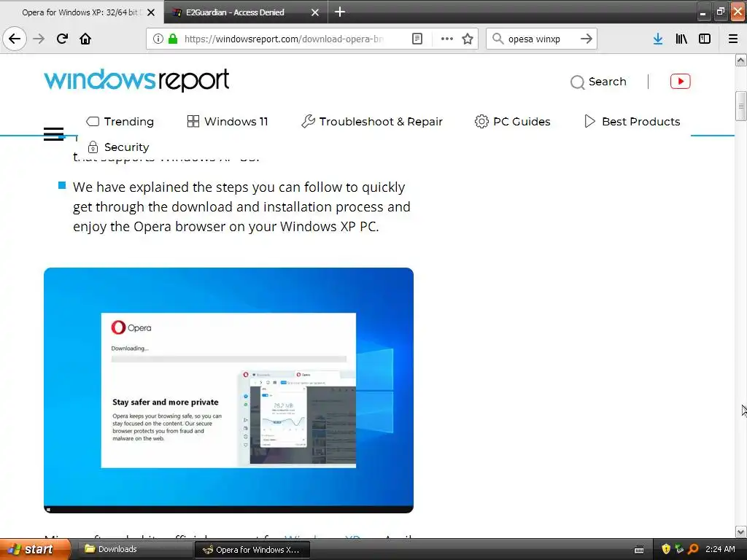Open the Windows 11 menu item

point(228,122)
